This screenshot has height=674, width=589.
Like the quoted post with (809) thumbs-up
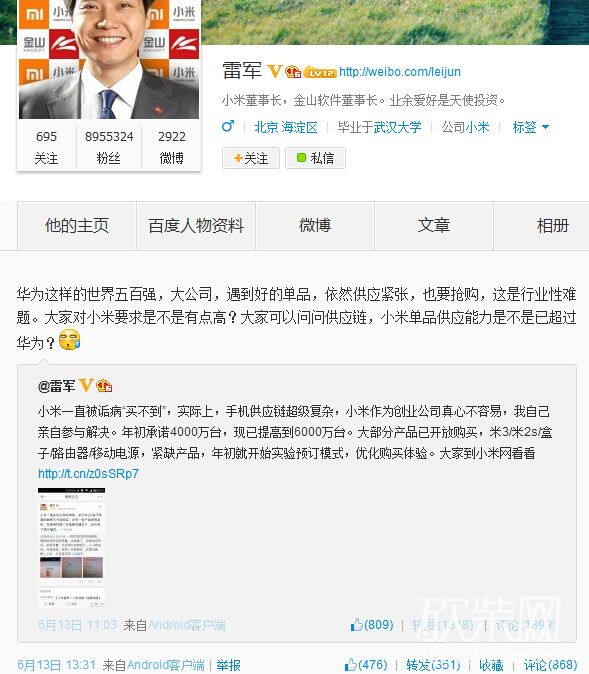pos(372,625)
